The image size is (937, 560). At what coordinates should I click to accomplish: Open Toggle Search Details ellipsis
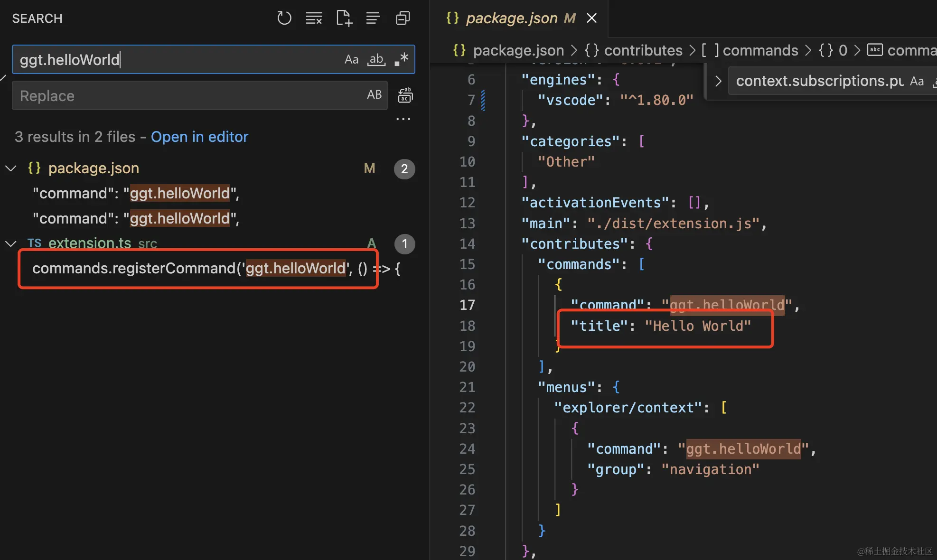click(x=403, y=119)
